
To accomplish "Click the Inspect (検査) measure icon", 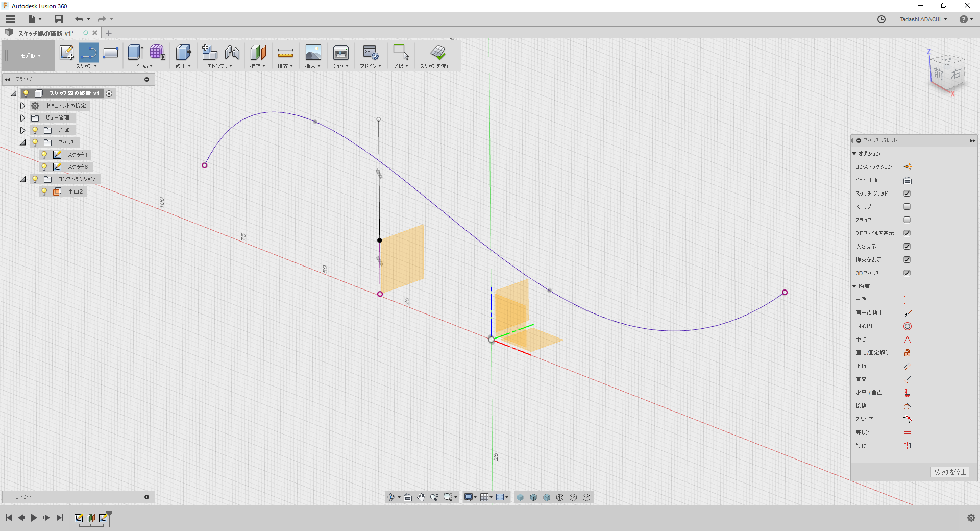I will (285, 53).
